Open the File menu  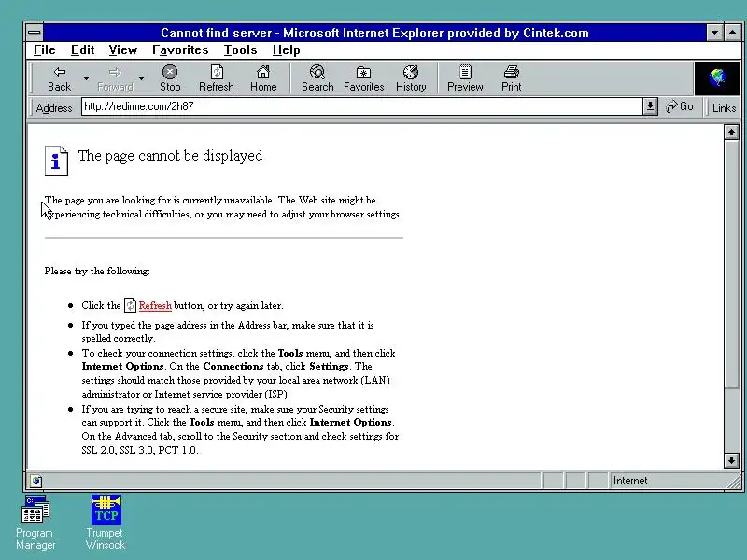point(44,50)
